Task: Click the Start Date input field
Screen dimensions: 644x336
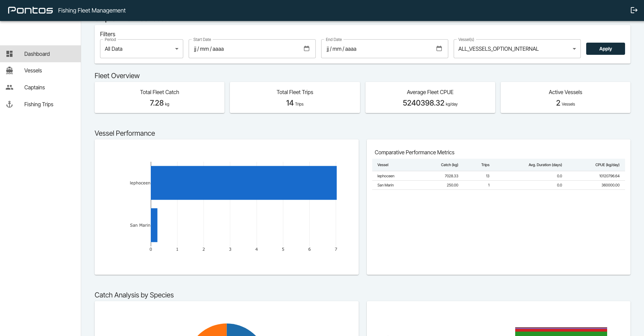Action: 252,49
